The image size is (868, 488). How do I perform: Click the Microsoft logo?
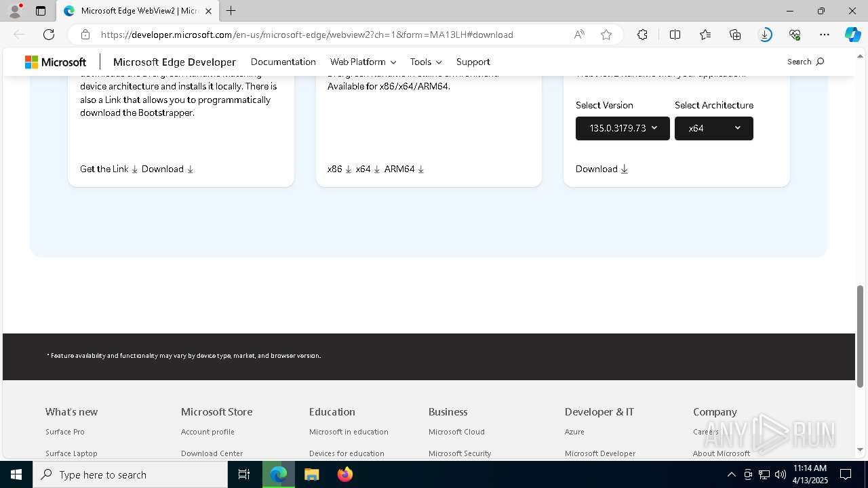point(56,62)
